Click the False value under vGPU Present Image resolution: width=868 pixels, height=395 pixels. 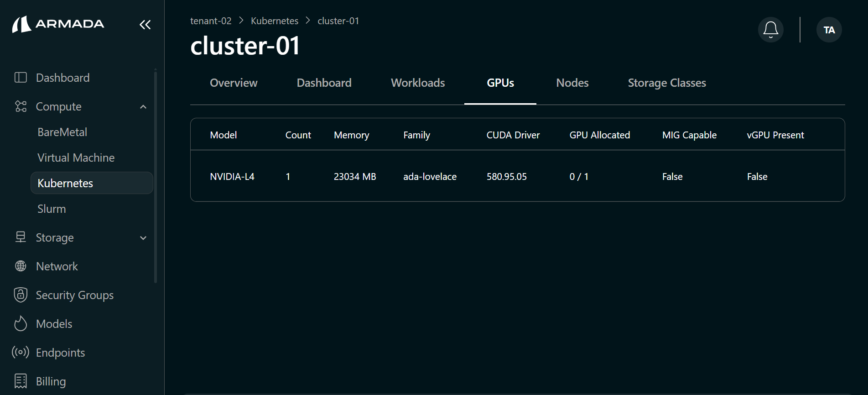pos(757,176)
